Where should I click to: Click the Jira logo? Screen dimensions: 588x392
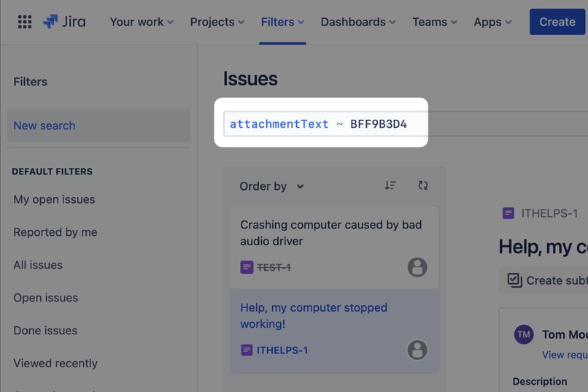(64, 22)
